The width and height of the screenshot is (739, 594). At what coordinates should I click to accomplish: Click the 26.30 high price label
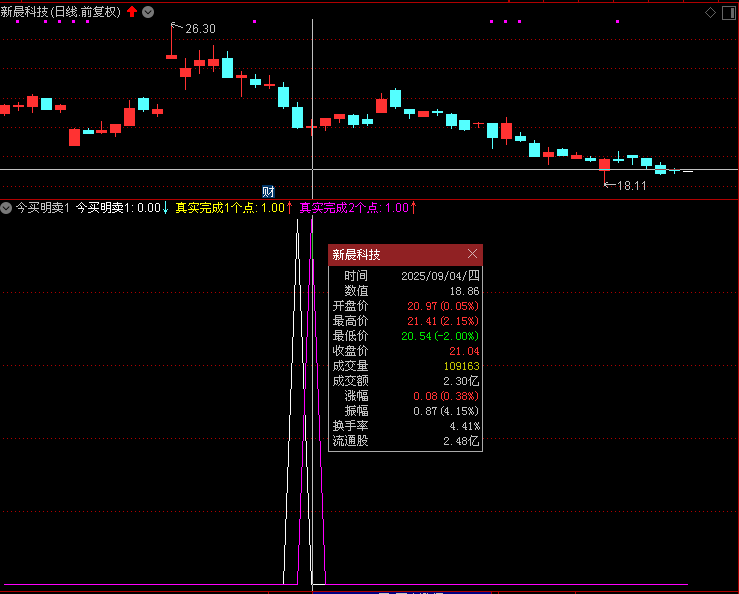pyautogui.click(x=200, y=29)
